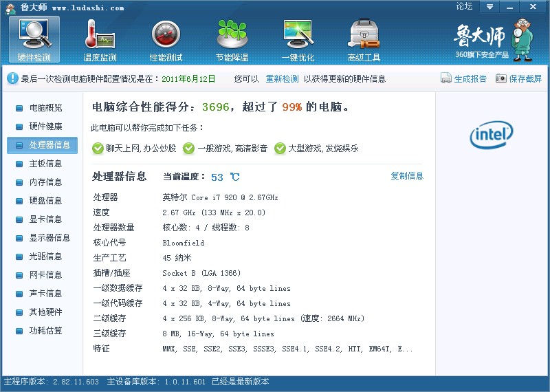Click the 保存截屏 camera icon
Screen dimensions: 550x392
(500, 78)
